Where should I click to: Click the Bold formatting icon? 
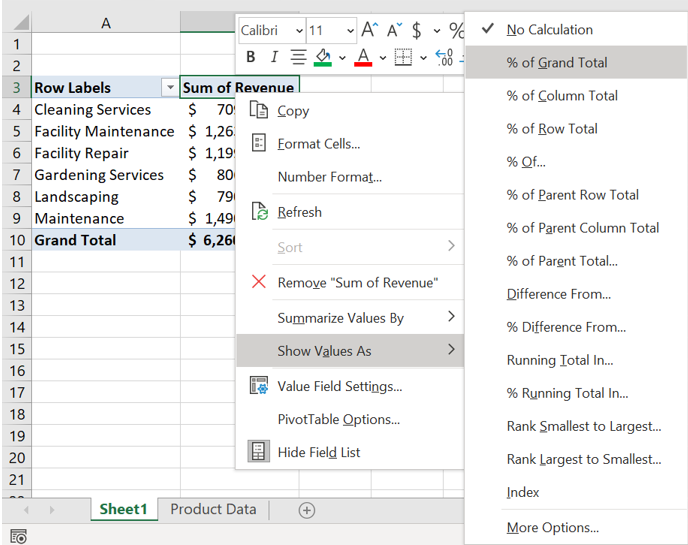(x=251, y=57)
